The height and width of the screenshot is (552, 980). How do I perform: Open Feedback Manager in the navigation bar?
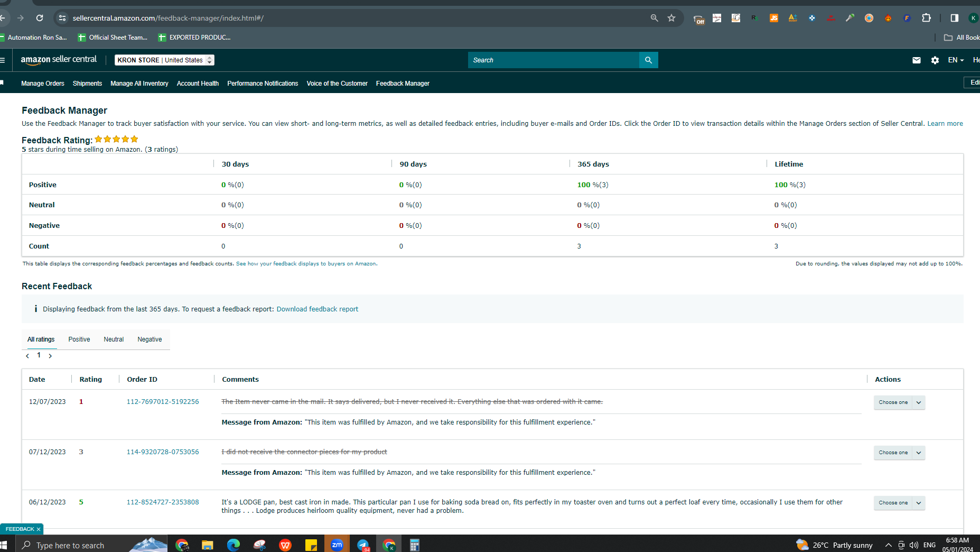coord(403,84)
